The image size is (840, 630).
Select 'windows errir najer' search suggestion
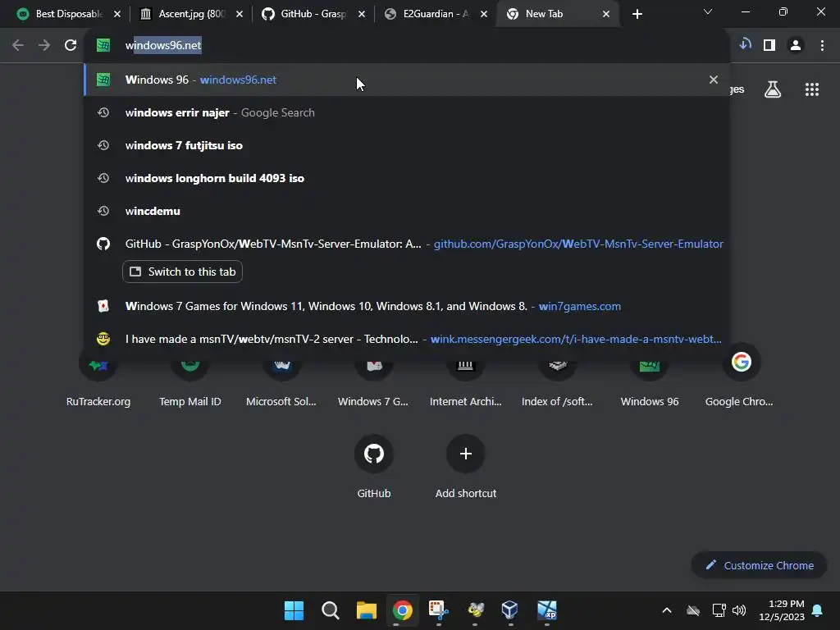[407, 112]
